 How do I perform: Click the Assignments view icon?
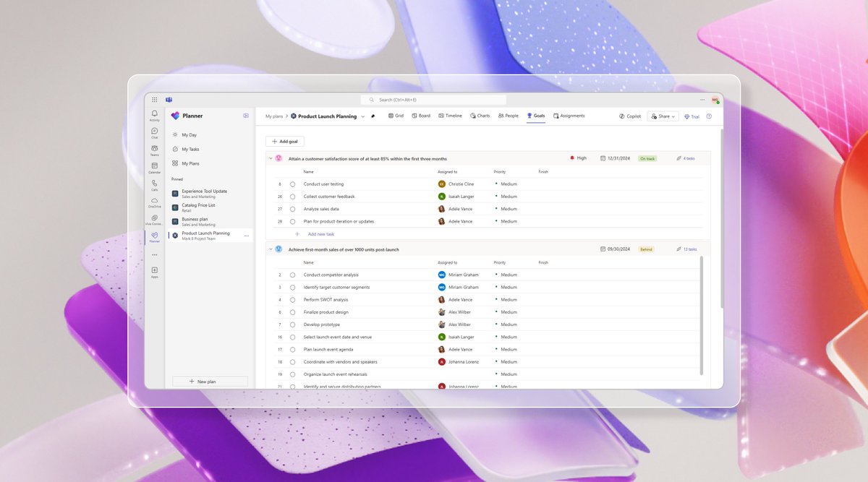coord(569,116)
